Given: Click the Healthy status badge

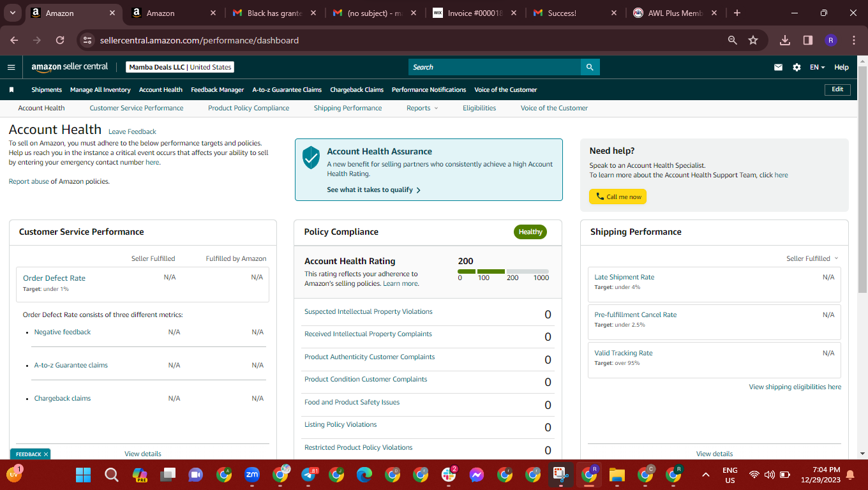Looking at the screenshot, I should 530,232.
